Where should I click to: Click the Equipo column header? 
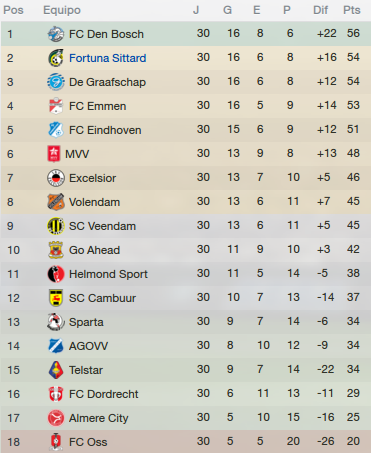click(62, 10)
